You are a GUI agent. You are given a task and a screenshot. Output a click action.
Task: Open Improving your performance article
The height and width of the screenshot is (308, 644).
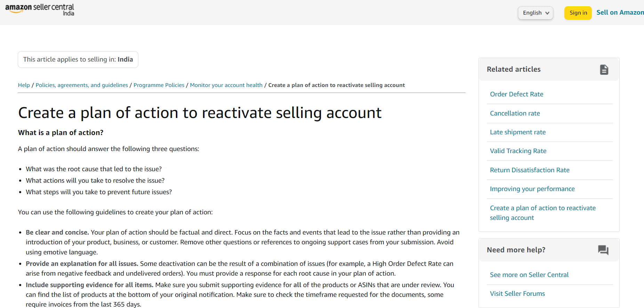coord(532,189)
